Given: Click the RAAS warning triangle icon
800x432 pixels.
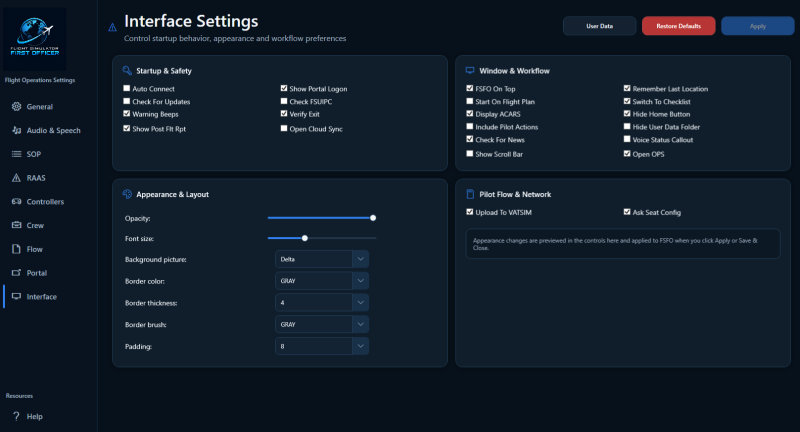Looking at the screenshot, I should [x=16, y=177].
